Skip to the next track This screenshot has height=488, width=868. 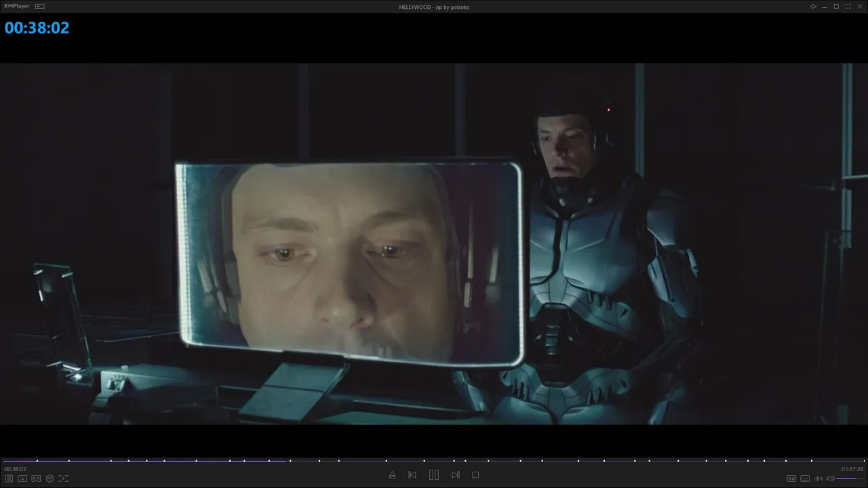pyautogui.click(x=456, y=475)
